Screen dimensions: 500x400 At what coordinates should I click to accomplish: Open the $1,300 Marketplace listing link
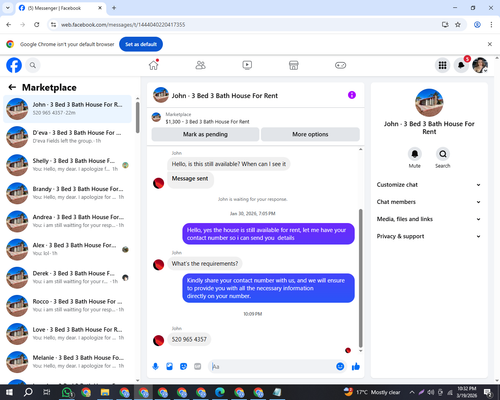point(207,122)
